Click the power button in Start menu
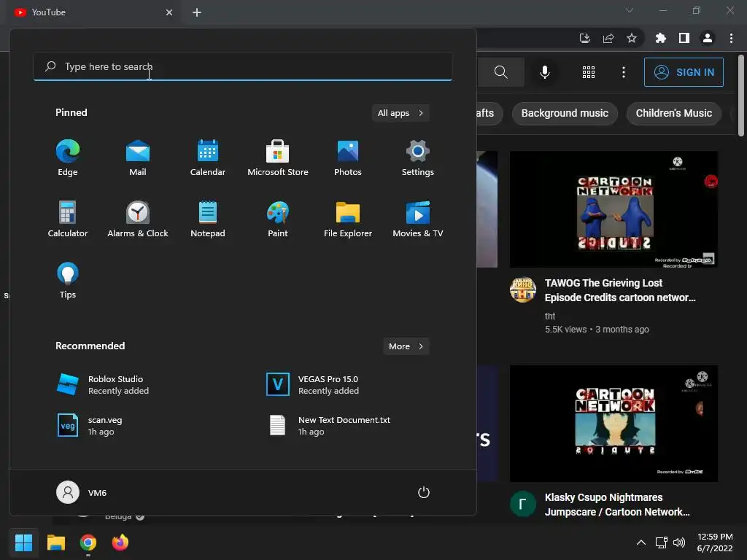 pyautogui.click(x=424, y=492)
